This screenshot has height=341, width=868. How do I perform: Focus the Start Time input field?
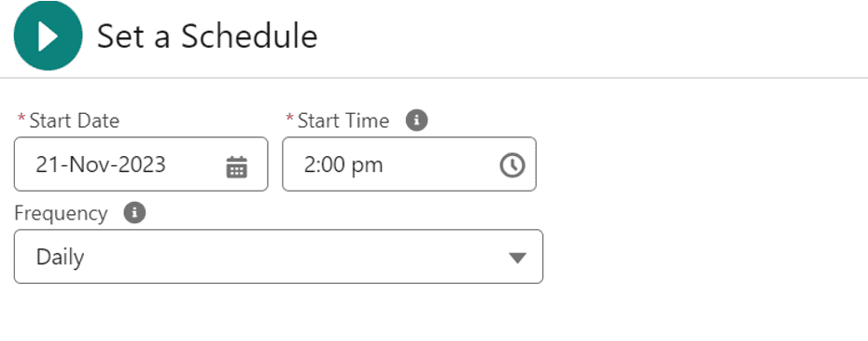click(409, 164)
